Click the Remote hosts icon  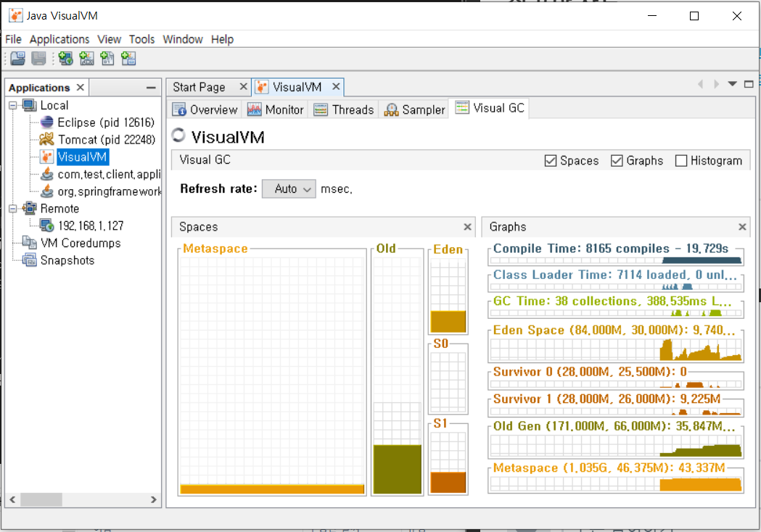click(30, 209)
